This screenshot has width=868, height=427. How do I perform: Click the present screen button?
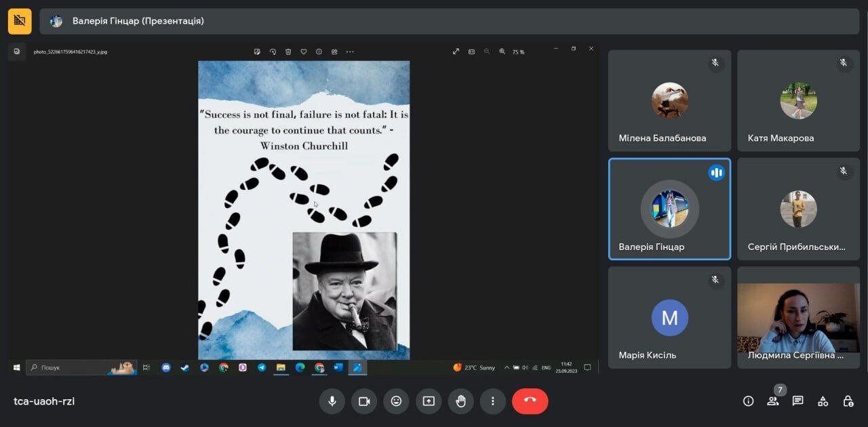click(x=429, y=401)
